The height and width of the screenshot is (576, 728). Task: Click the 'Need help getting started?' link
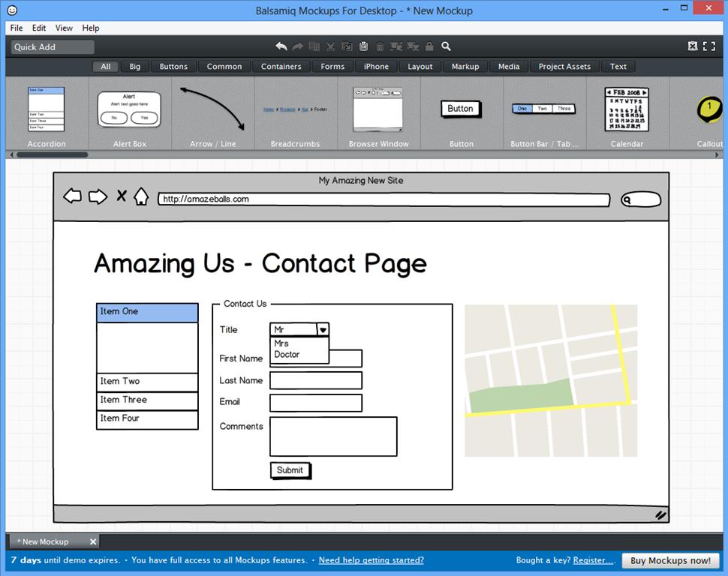371,560
